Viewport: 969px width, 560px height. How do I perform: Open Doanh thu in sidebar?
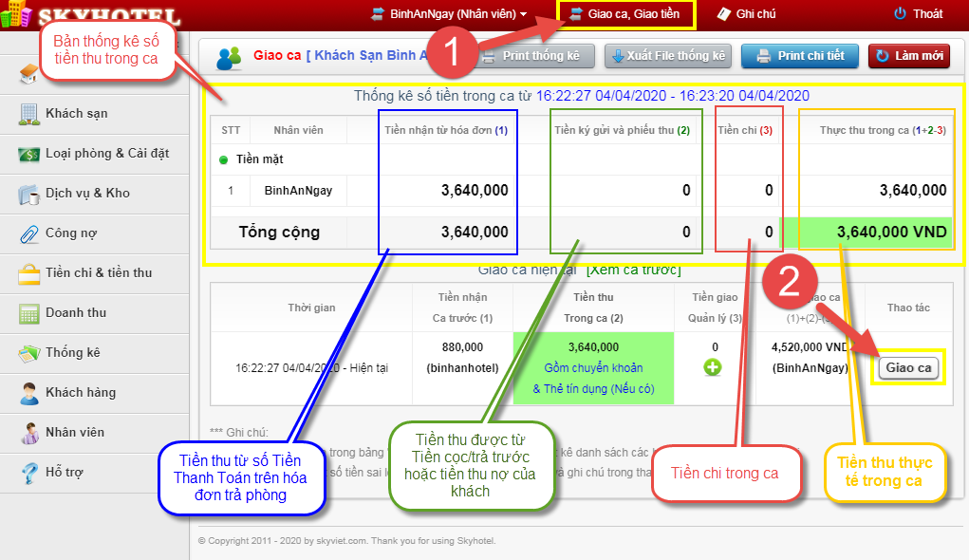click(76, 313)
